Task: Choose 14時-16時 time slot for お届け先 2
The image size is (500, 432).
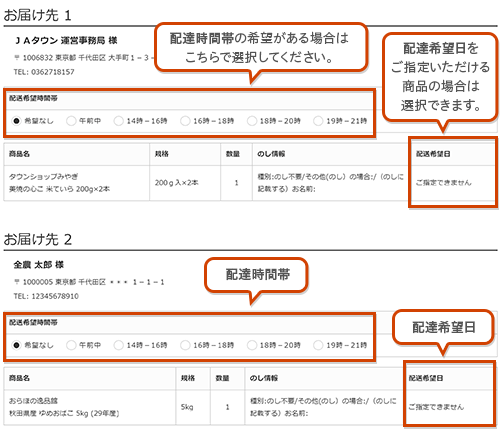Action: pyautogui.click(x=118, y=345)
